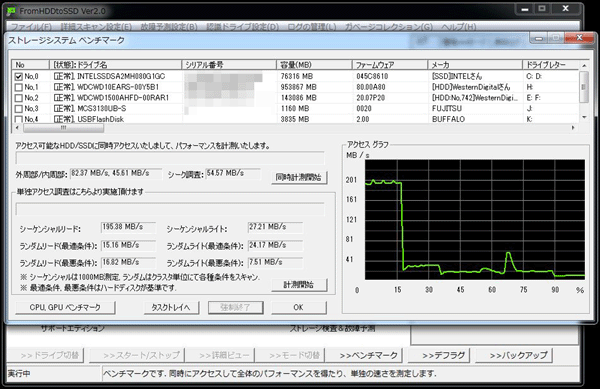Sort by シリアル番号 column header
This screenshot has height=389, width=600.
point(229,65)
